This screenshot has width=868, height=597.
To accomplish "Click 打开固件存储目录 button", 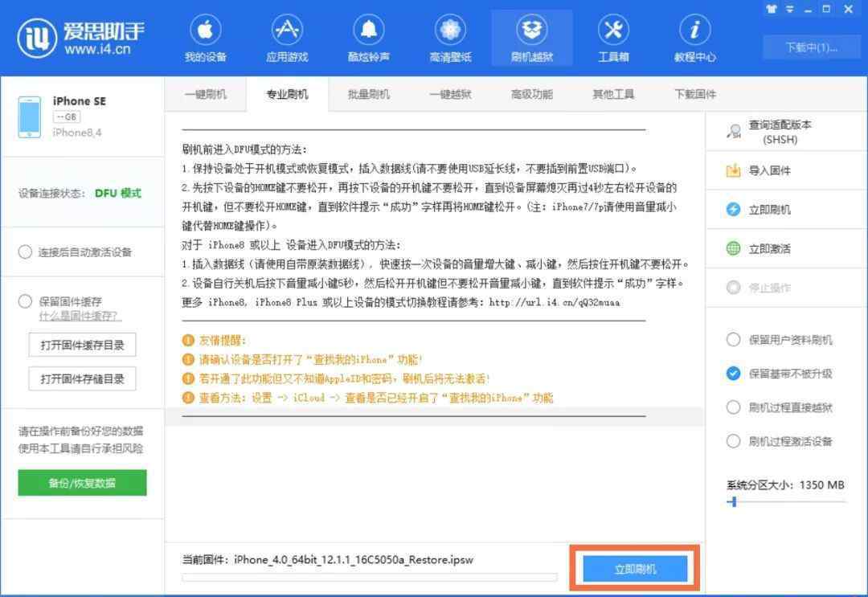I will (82, 379).
